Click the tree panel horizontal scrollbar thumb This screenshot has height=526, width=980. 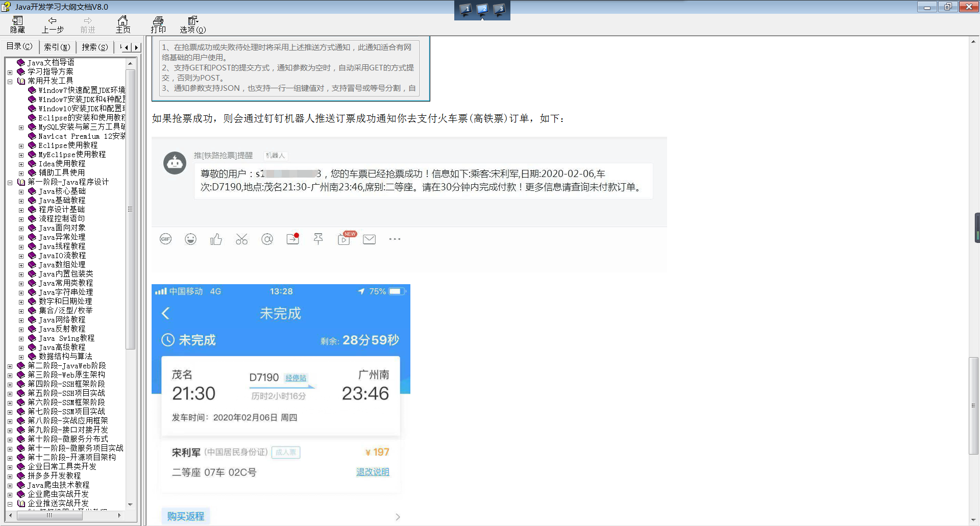50,515
